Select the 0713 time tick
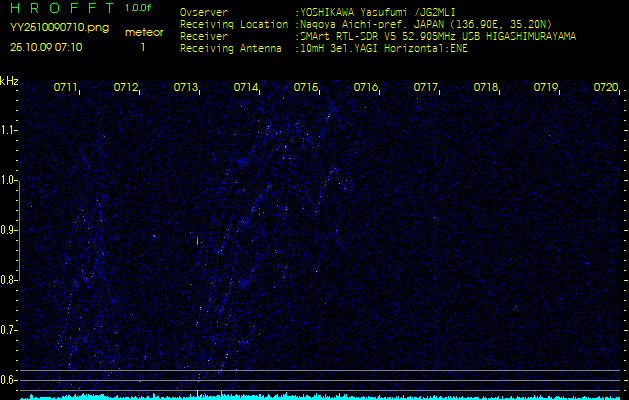629x400 pixels. click(186, 88)
